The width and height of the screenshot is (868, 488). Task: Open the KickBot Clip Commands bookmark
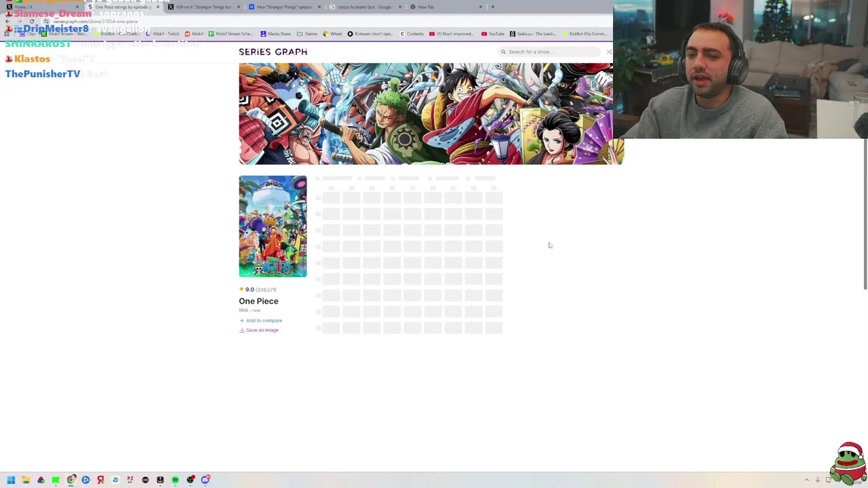pyautogui.click(x=585, y=34)
